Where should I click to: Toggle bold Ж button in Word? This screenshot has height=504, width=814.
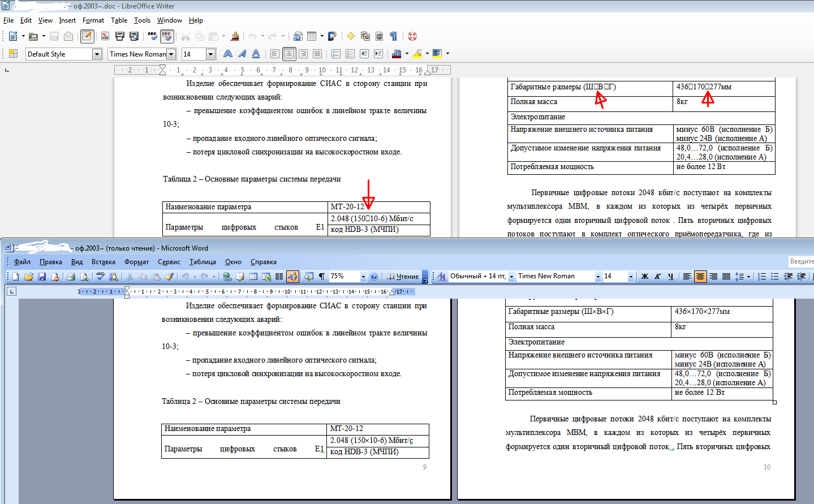pyautogui.click(x=644, y=277)
